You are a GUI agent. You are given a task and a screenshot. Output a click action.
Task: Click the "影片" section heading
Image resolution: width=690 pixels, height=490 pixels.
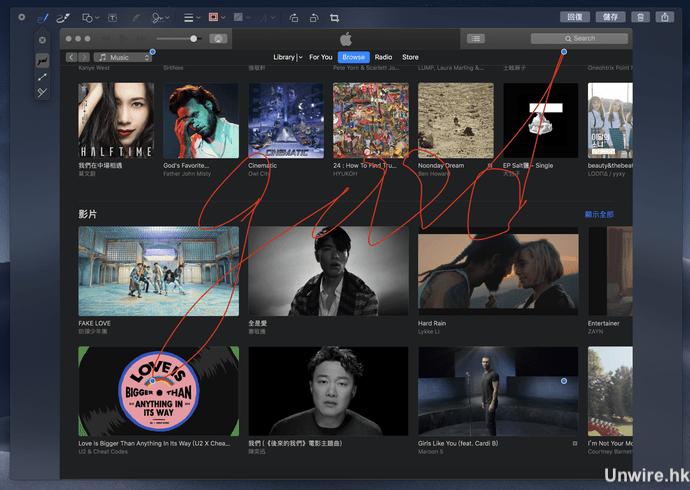click(x=88, y=214)
